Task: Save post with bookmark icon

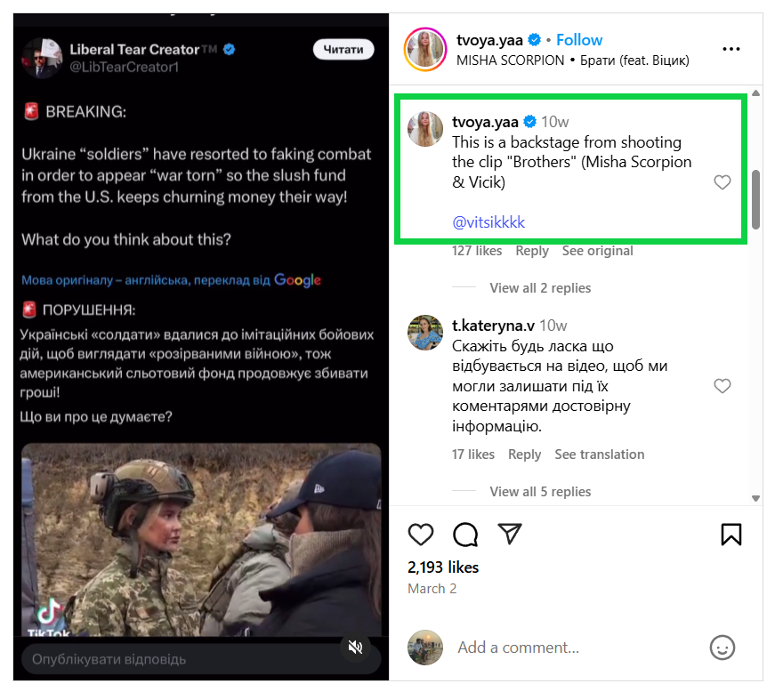Action: click(x=731, y=534)
